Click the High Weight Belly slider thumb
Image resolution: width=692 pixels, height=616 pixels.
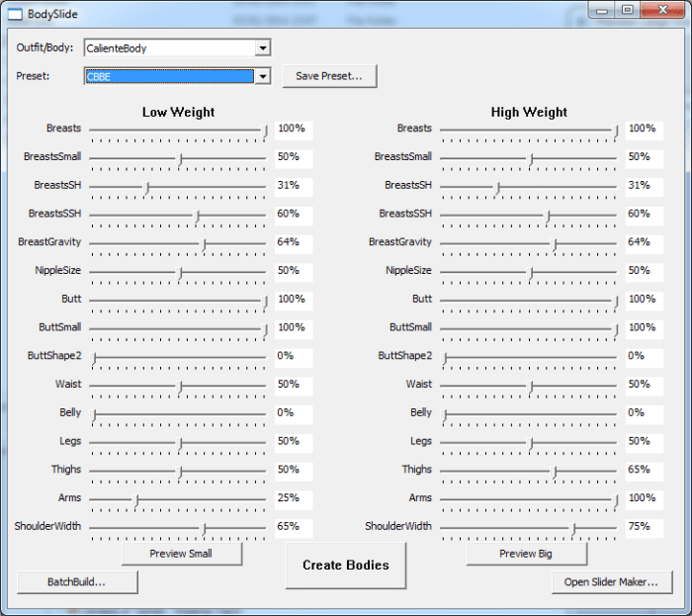pos(445,415)
